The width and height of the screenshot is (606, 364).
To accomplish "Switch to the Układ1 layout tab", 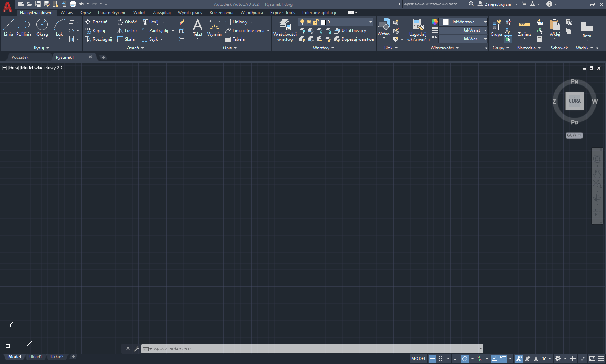I will click(36, 357).
